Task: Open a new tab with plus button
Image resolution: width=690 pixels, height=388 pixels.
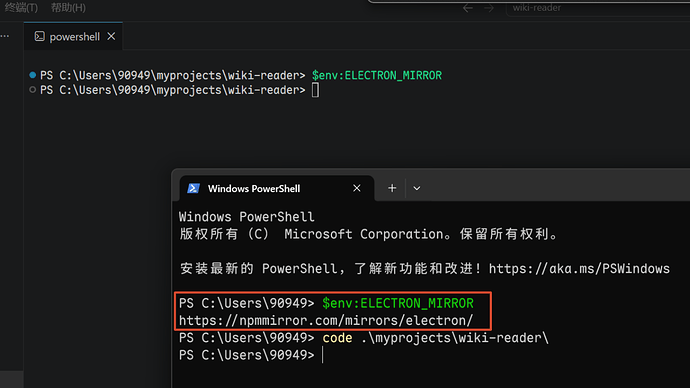Action: point(392,188)
